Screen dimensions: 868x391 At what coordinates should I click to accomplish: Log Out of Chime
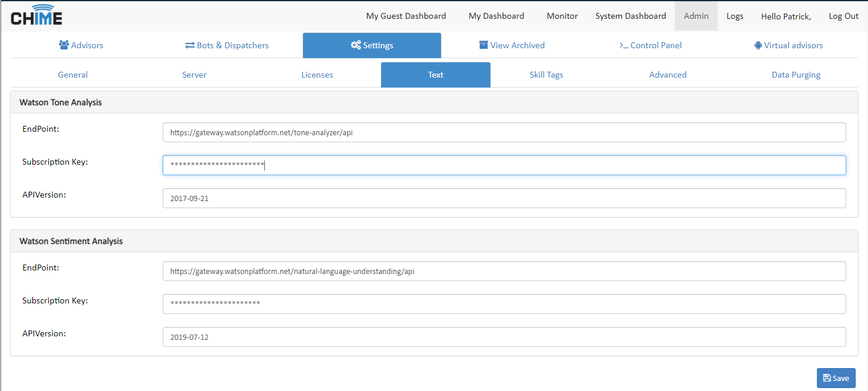point(843,16)
